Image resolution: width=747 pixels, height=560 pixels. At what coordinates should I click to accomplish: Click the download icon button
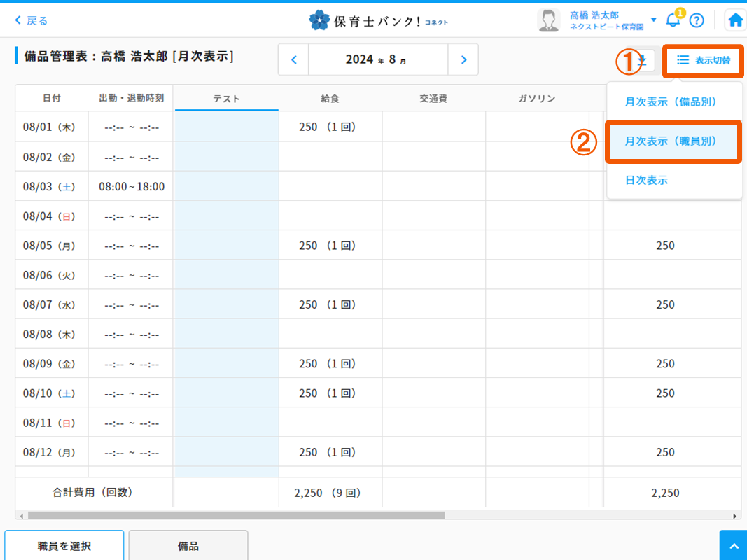tap(643, 61)
